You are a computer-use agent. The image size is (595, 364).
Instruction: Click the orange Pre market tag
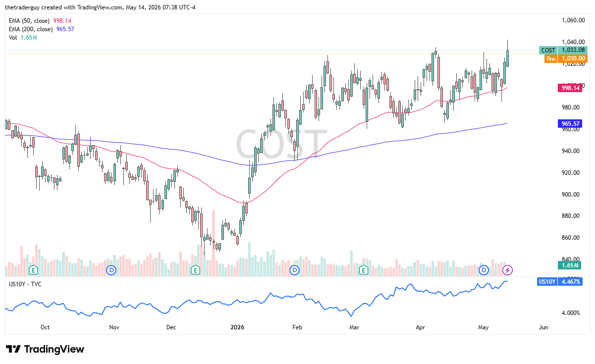click(x=551, y=58)
